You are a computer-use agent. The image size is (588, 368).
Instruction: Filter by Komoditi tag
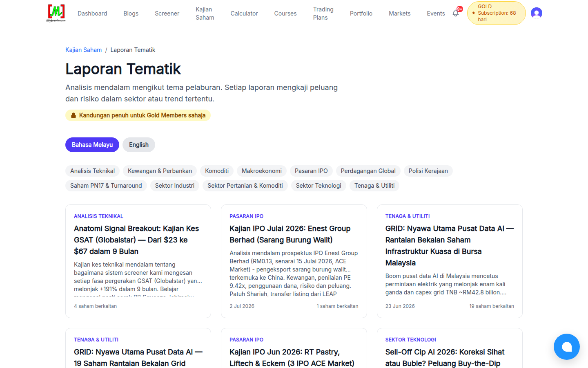(x=217, y=171)
